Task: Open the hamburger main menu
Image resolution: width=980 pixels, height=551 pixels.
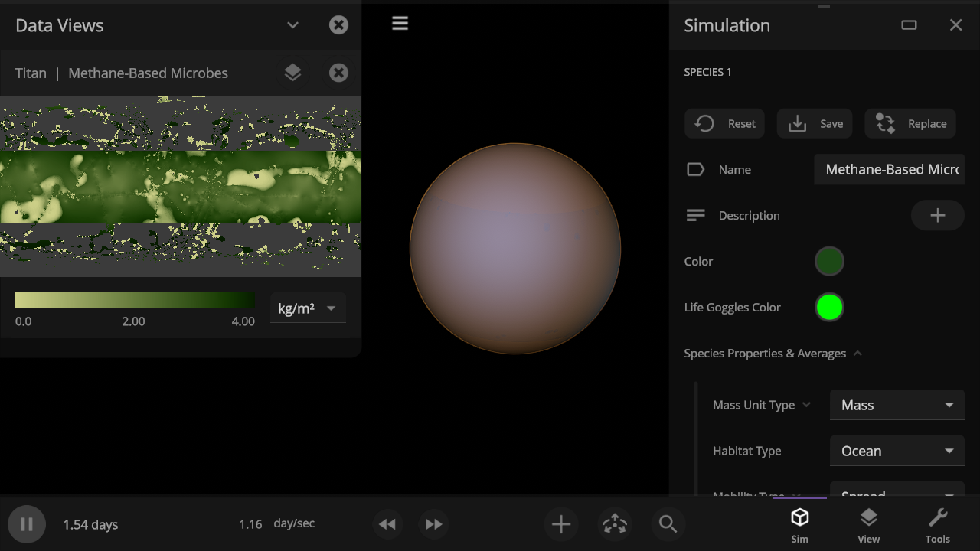Action: (400, 24)
